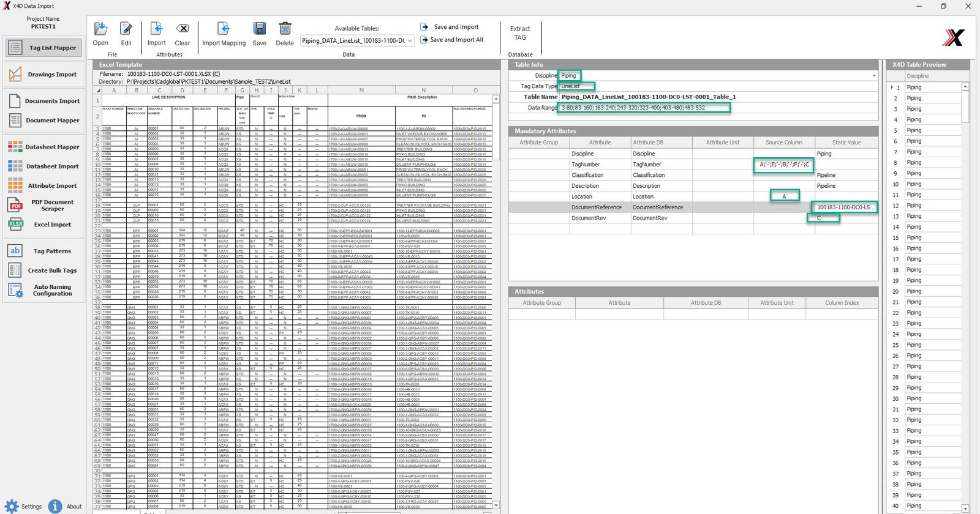Click the Import Mapping icon

click(x=224, y=29)
